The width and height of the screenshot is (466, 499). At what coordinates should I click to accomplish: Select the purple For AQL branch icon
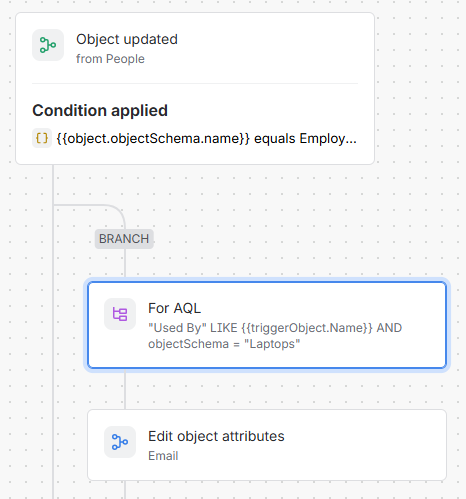120,314
